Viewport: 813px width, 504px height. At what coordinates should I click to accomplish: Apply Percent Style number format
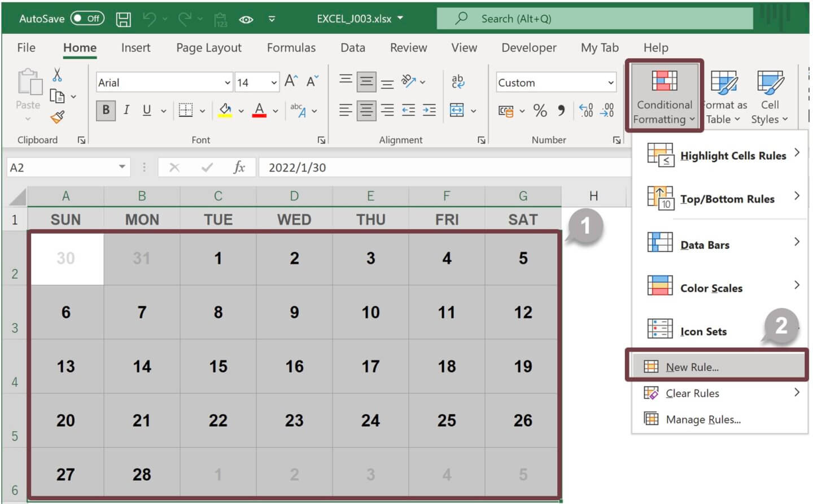coord(540,111)
